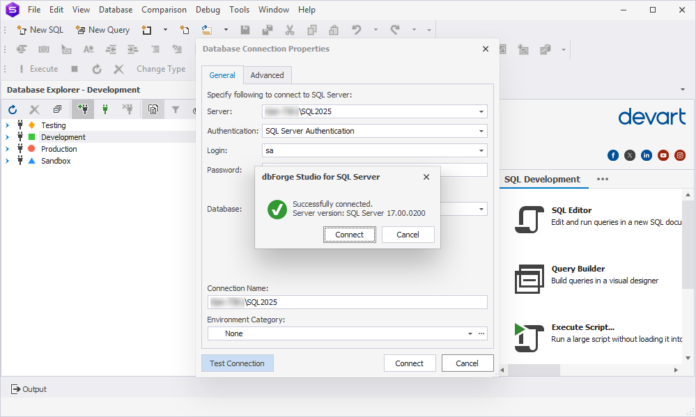696x417 pixels.
Task: Open the Server combo box dropdown
Action: [481, 111]
